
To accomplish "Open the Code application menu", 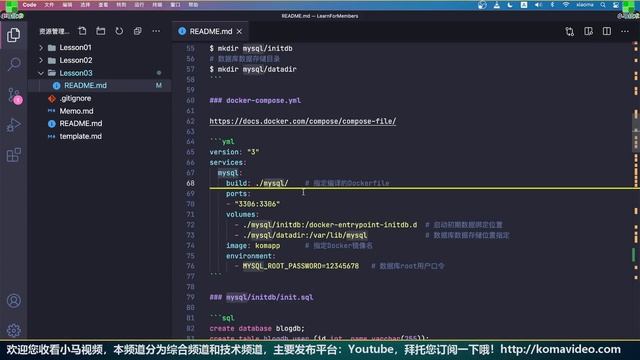I will pos(29,5).
